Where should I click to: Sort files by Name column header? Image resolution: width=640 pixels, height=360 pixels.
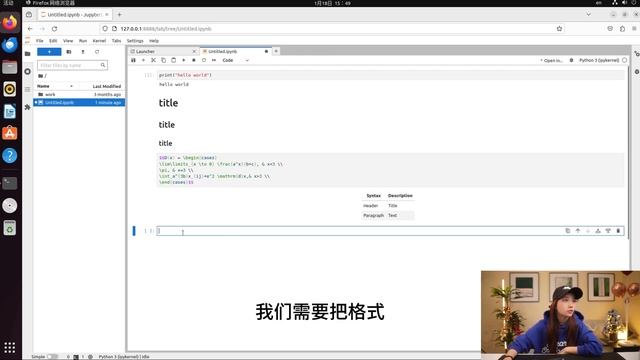55,86
